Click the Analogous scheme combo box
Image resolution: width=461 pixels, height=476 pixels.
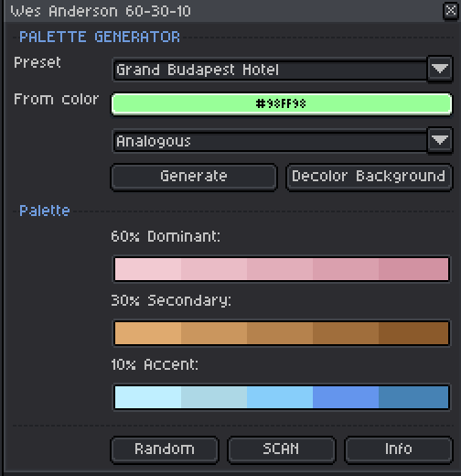pyautogui.click(x=270, y=141)
